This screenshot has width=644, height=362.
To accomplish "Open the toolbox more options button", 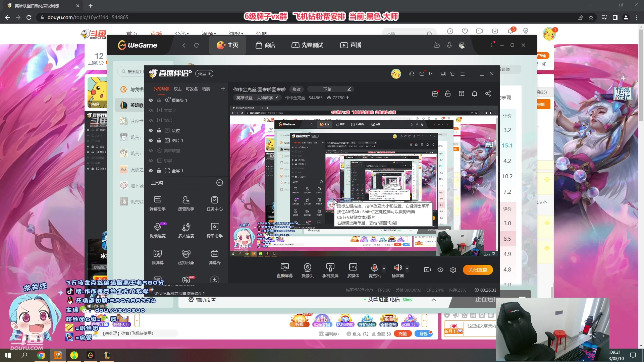I will (x=220, y=183).
